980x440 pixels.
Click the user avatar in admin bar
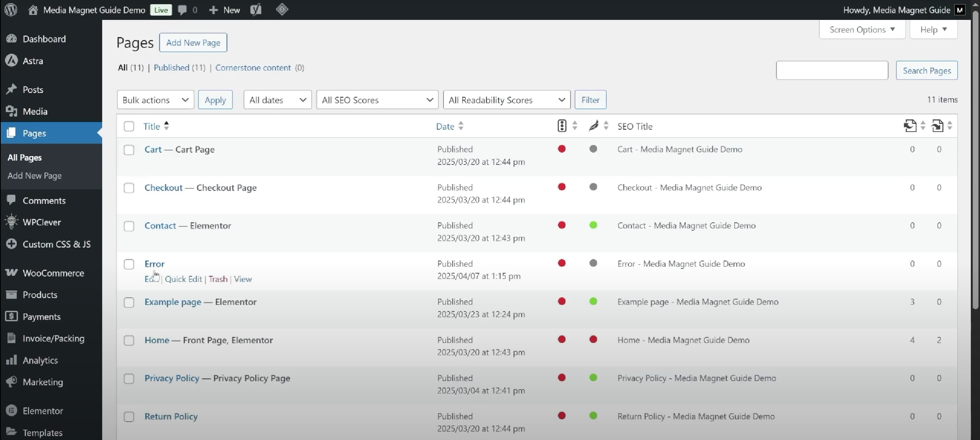(x=960, y=10)
